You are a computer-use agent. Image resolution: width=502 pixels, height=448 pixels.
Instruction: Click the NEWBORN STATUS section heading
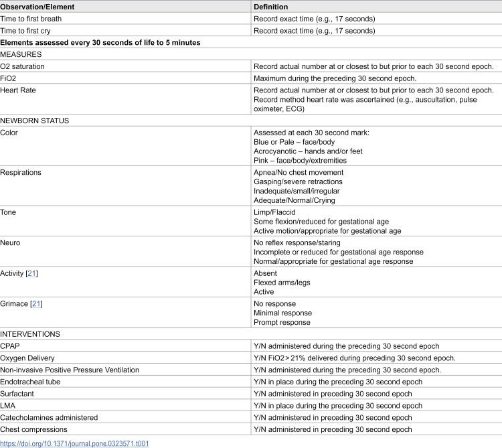click(x=35, y=121)
